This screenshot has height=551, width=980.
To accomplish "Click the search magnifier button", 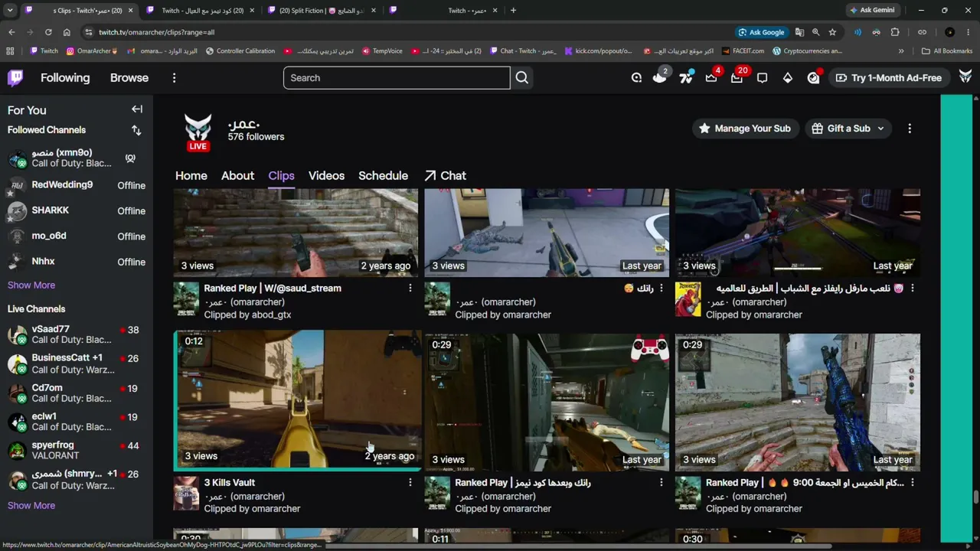I will [x=522, y=77].
